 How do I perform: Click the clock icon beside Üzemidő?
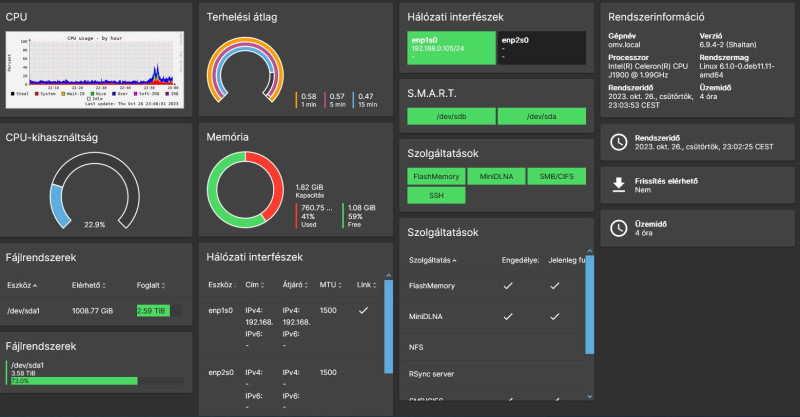click(618, 228)
